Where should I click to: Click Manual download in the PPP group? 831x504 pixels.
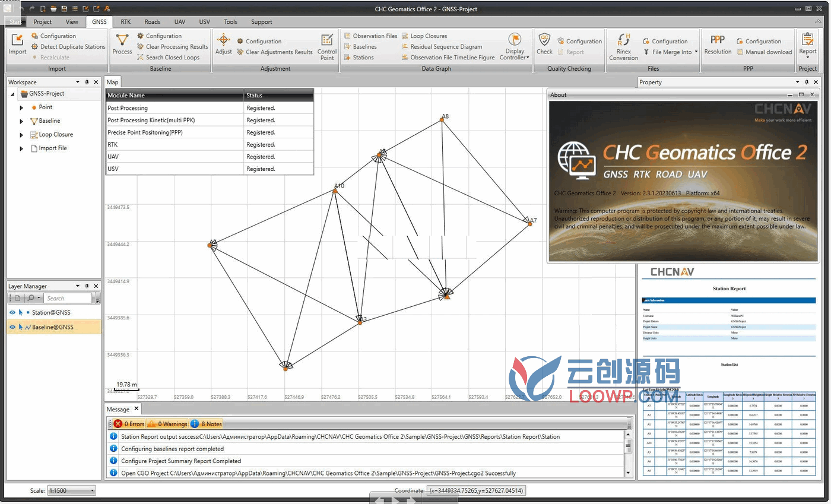[x=764, y=52]
